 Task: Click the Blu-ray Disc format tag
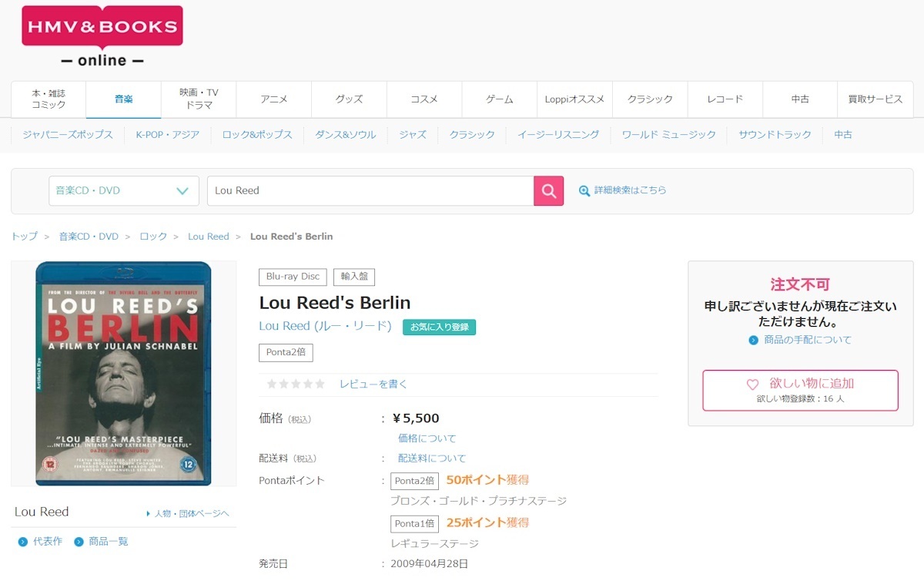click(x=293, y=277)
